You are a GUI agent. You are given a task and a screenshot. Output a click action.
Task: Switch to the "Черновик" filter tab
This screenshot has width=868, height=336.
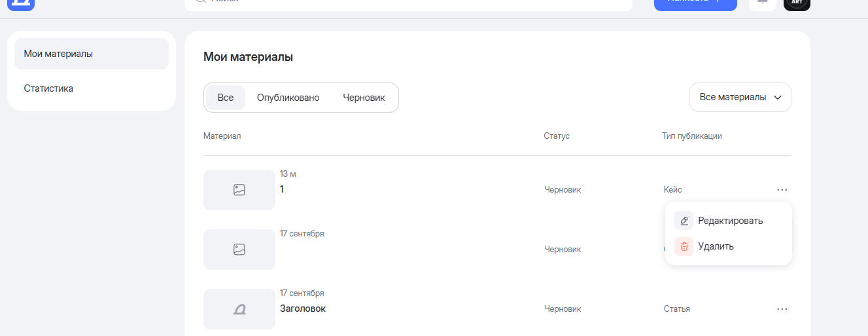click(x=364, y=98)
